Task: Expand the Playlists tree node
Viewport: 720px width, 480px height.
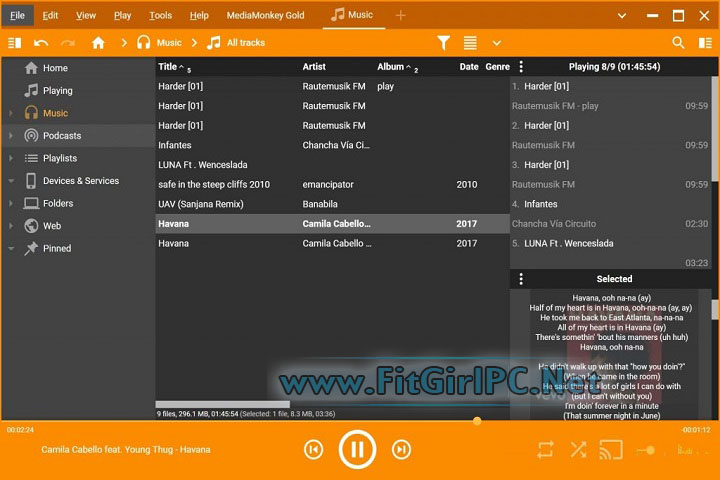Action: (x=11, y=158)
